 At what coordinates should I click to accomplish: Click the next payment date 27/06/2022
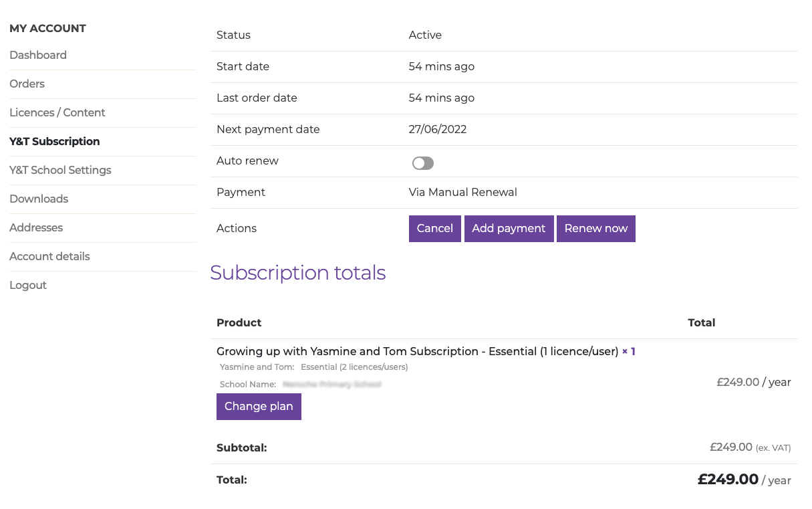tap(438, 129)
